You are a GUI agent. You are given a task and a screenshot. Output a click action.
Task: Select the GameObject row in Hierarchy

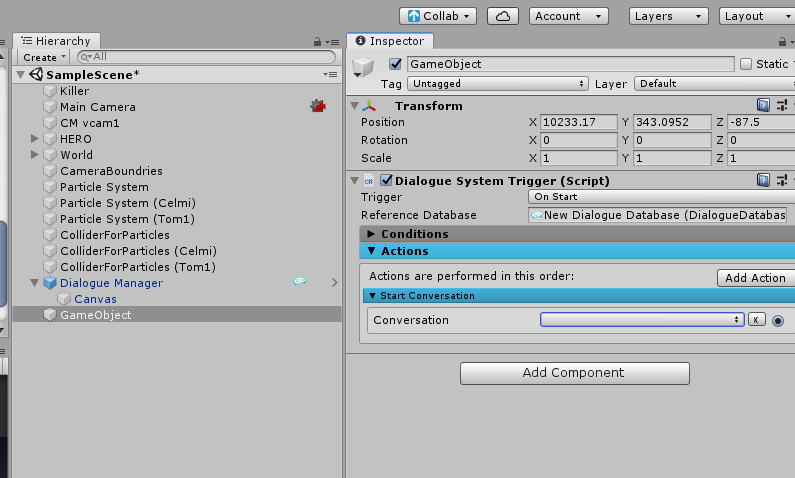(177, 315)
